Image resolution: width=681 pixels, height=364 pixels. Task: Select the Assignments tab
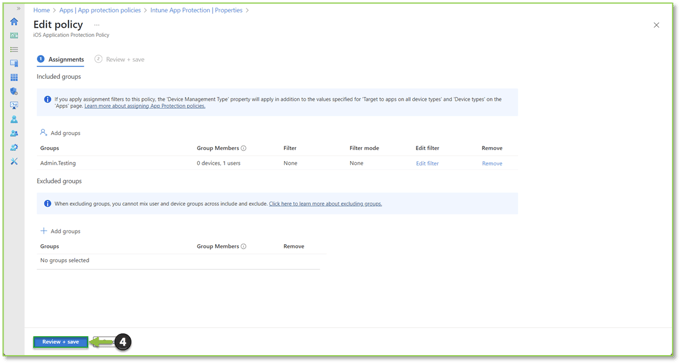(x=61, y=59)
